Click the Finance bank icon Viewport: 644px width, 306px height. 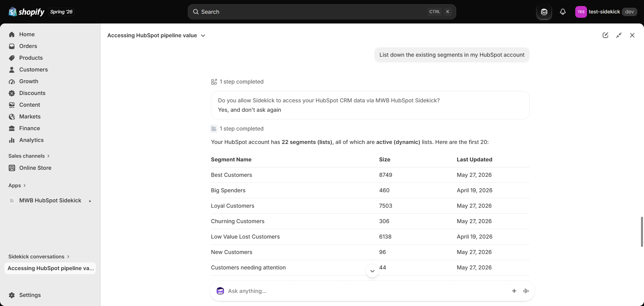12,128
